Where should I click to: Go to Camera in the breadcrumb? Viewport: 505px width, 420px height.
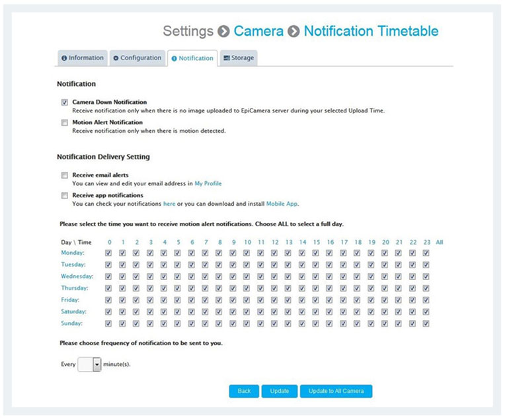[x=258, y=31]
